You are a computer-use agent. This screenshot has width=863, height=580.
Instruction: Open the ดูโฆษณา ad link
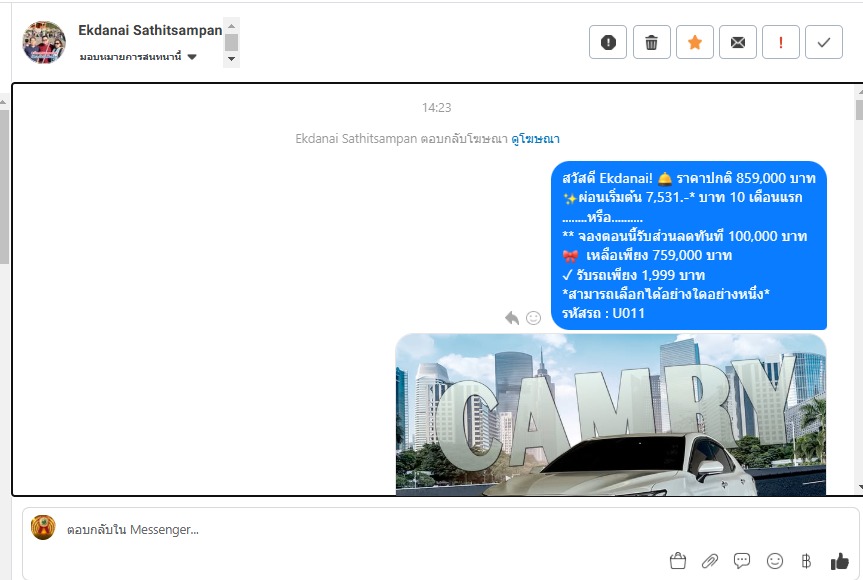coord(535,139)
